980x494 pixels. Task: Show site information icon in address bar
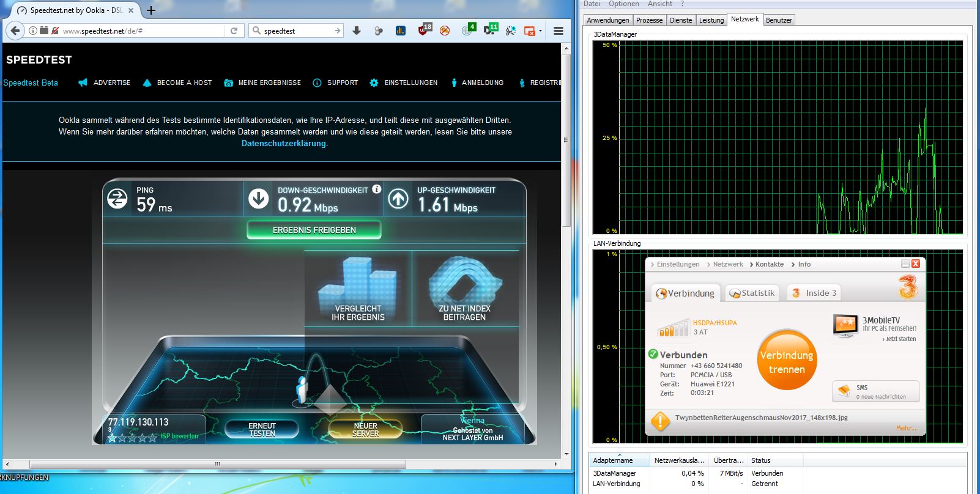tap(33, 31)
